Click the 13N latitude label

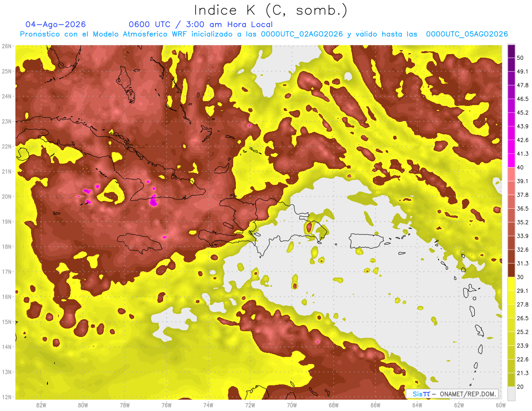pos(7,372)
